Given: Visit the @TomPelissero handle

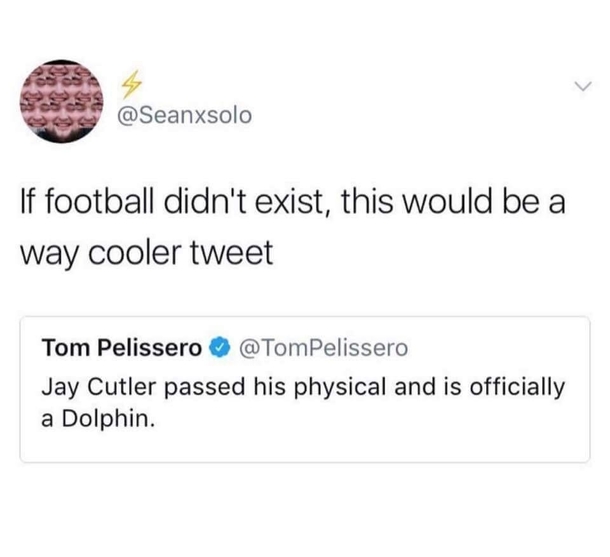Looking at the screenshot, I should tap(324, 348).
